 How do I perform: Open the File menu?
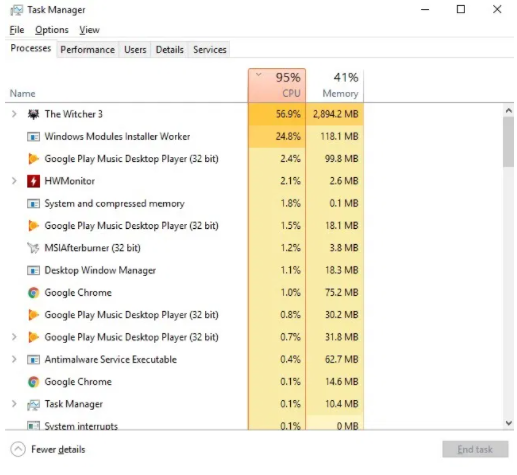click(17, 30)
